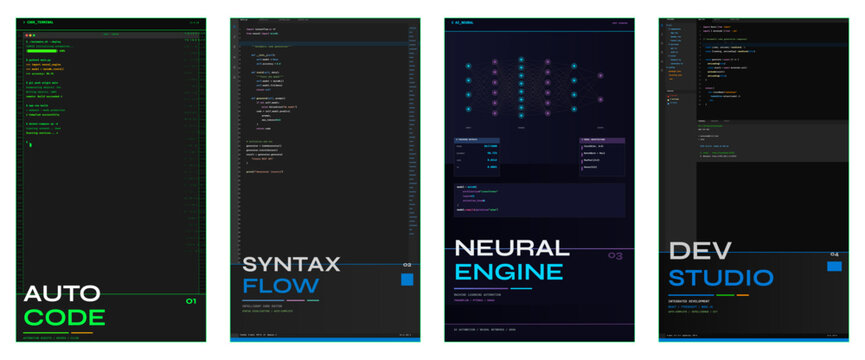Screen dimensions: 865x360
Task: Click the green cursor block in the terminal
Action: [x=31, y=145]
